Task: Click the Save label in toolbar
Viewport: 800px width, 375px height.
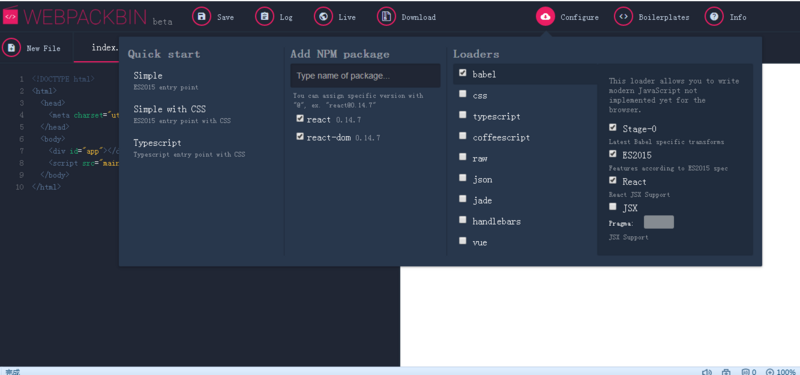Action: pyautogui.click(x=226, y=17)
